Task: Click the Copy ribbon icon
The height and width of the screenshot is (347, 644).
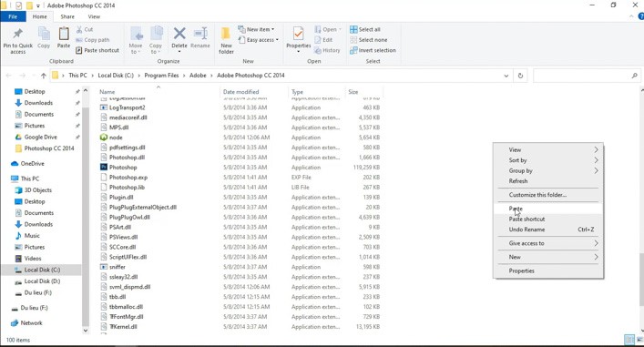Action: pos(44,34)
